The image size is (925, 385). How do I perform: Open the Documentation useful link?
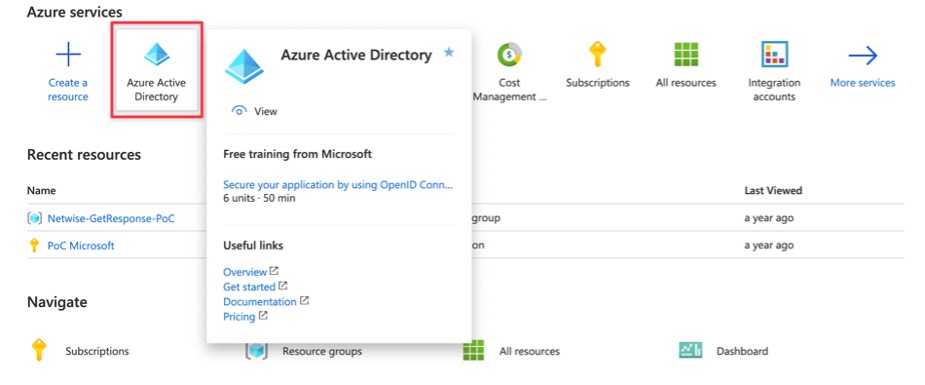[260, 302]
